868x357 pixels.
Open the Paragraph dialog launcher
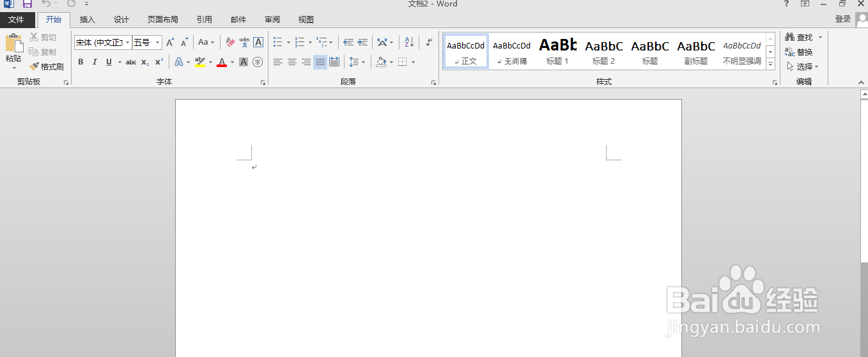(433, 83)
